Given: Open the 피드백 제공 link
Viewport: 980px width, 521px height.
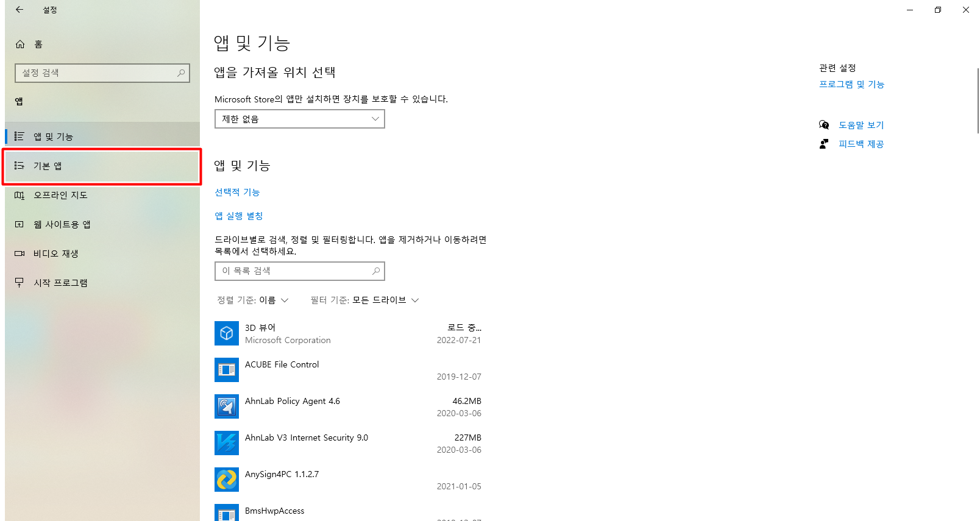Looking at the screenshot, I should pos(861,144).
